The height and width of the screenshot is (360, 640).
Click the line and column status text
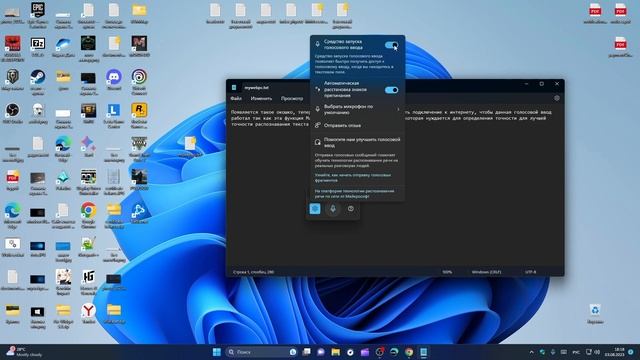[x=253, y=271]
